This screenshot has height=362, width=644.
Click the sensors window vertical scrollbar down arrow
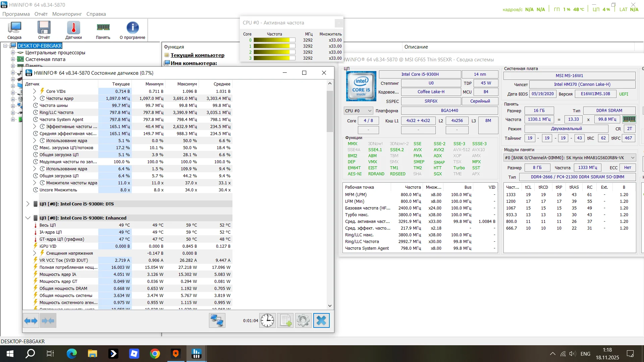pyautogui.click(x=330, y=306)
